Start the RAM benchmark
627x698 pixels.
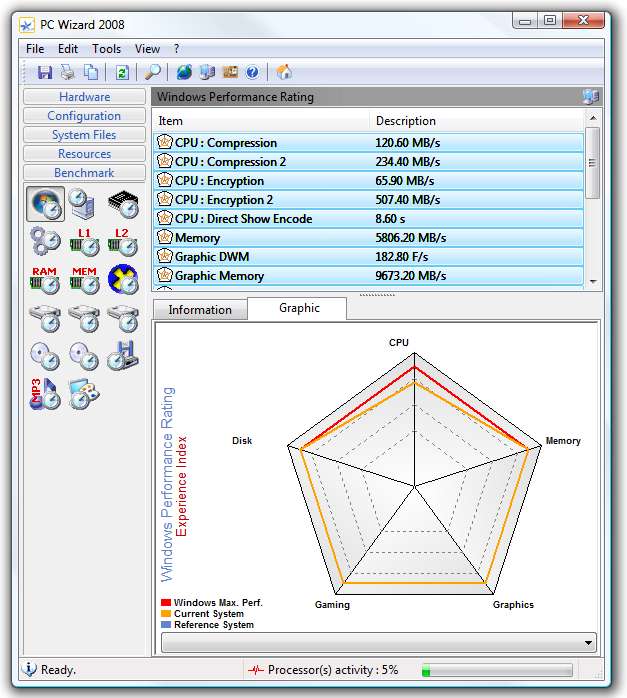pos(45,279)
